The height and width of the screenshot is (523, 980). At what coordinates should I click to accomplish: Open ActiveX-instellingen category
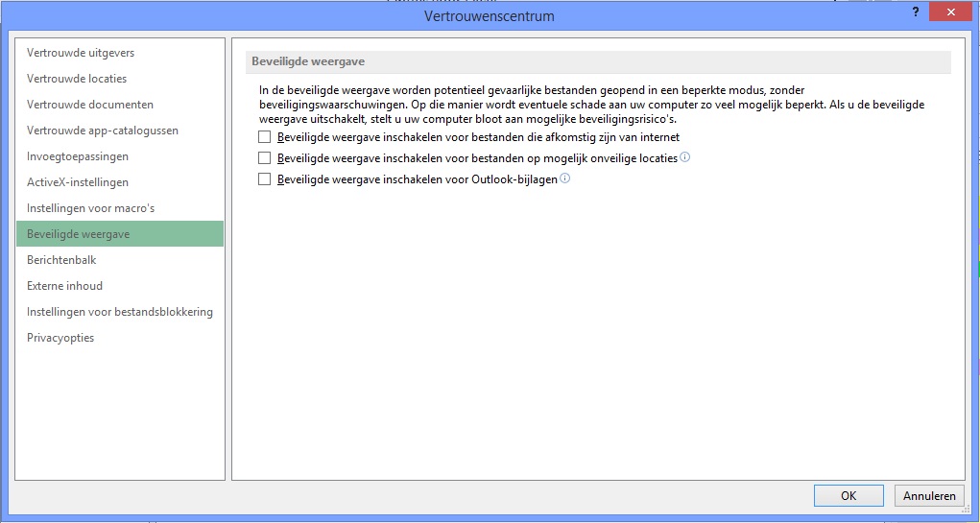pyautogui.click(x=78, y=182)
